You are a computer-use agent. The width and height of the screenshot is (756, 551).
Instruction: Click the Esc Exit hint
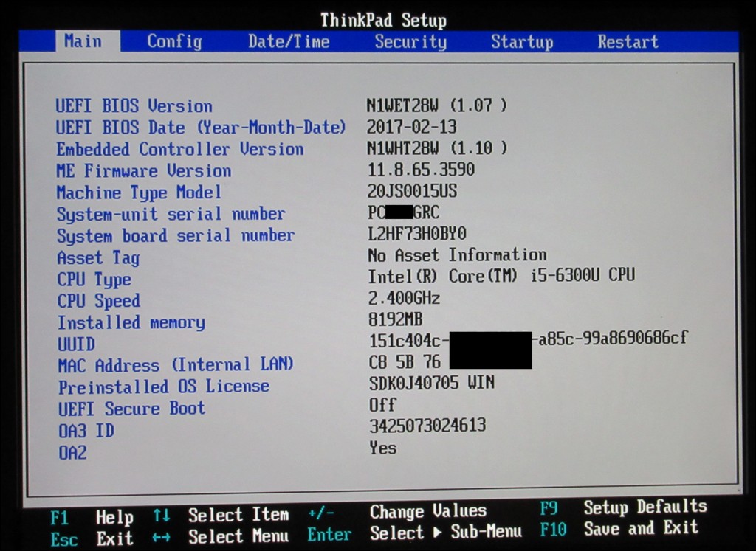click(x=92, y=539)
